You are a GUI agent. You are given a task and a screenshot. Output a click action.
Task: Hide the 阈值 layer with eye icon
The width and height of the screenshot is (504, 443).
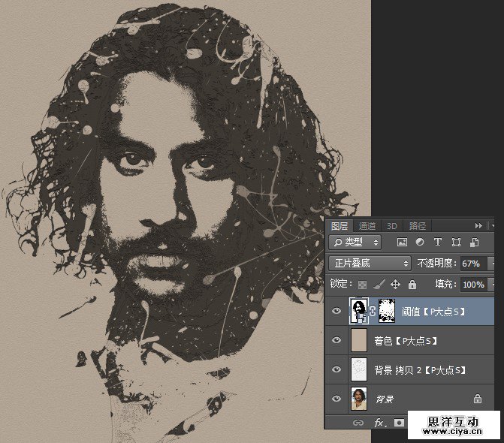tap(337, 311)
